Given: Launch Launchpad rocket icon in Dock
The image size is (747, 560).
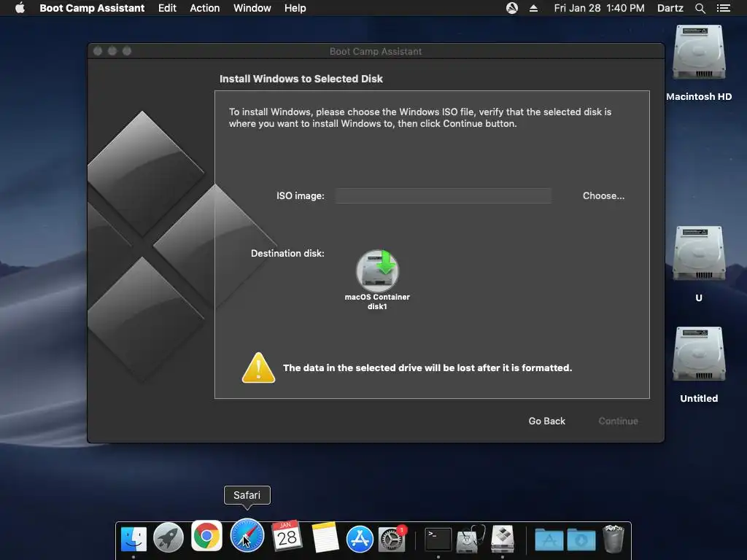Looking at the screenshot, I should [x=169, y=538].
